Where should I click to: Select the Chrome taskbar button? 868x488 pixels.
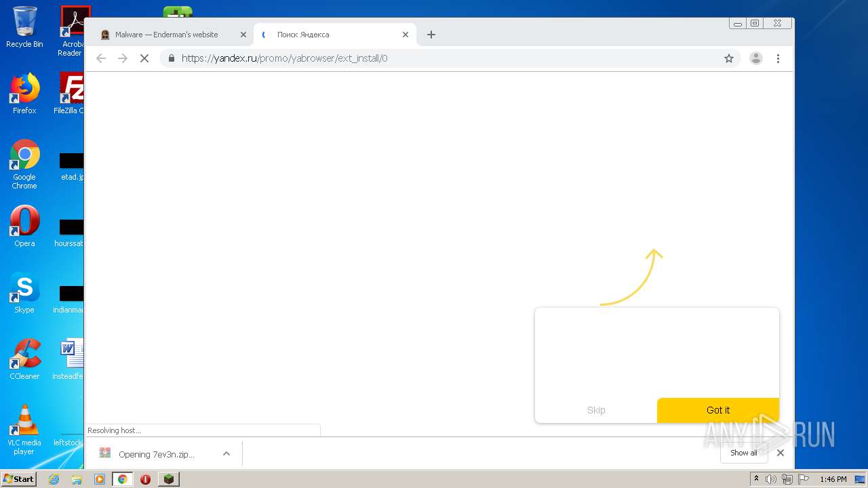[122, 479]
